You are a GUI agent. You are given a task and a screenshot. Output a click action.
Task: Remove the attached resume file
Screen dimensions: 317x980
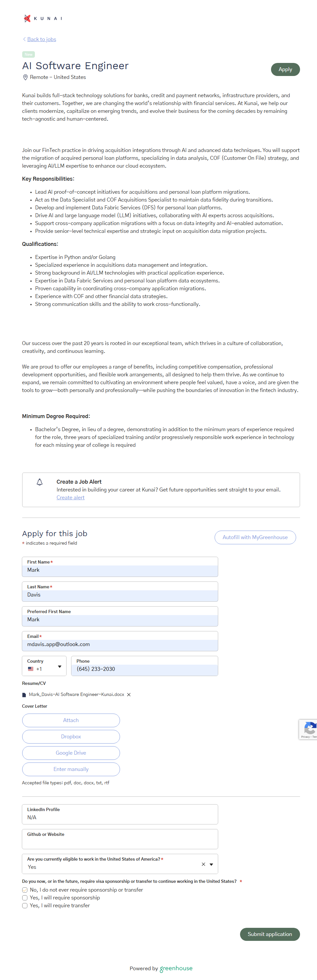point(129,694)
